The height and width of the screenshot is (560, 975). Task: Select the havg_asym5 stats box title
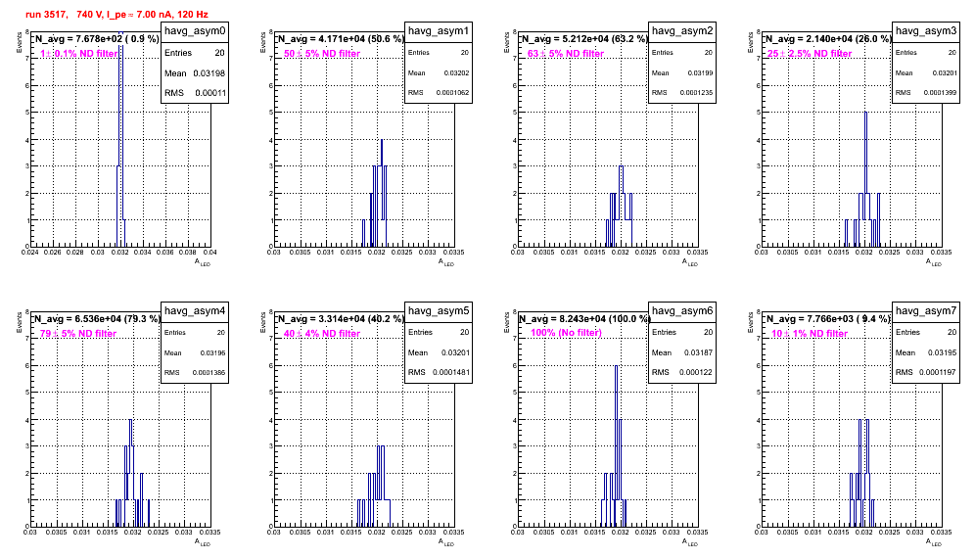[439, 311]
